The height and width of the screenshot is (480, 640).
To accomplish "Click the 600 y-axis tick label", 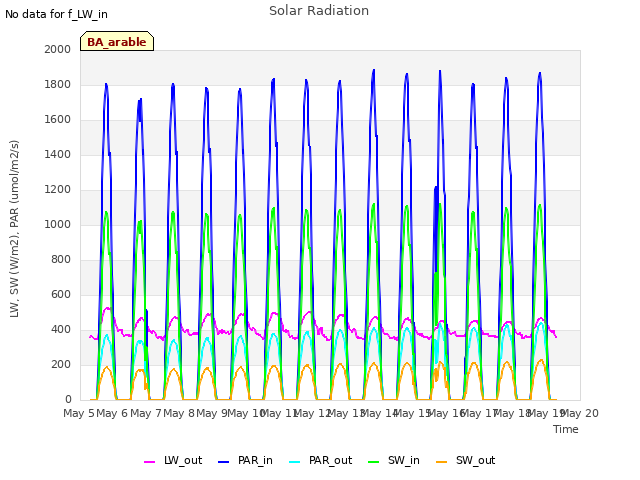I will 61,295.
